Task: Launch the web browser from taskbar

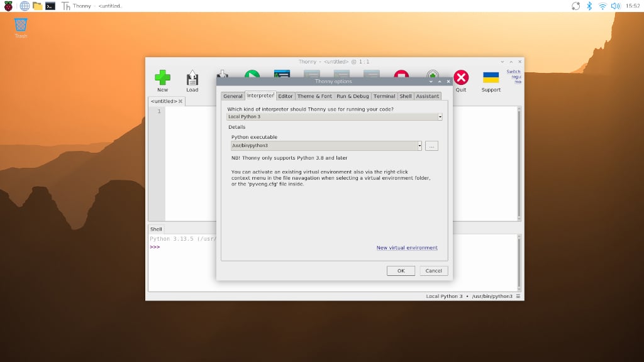Action: coord(25,6)
